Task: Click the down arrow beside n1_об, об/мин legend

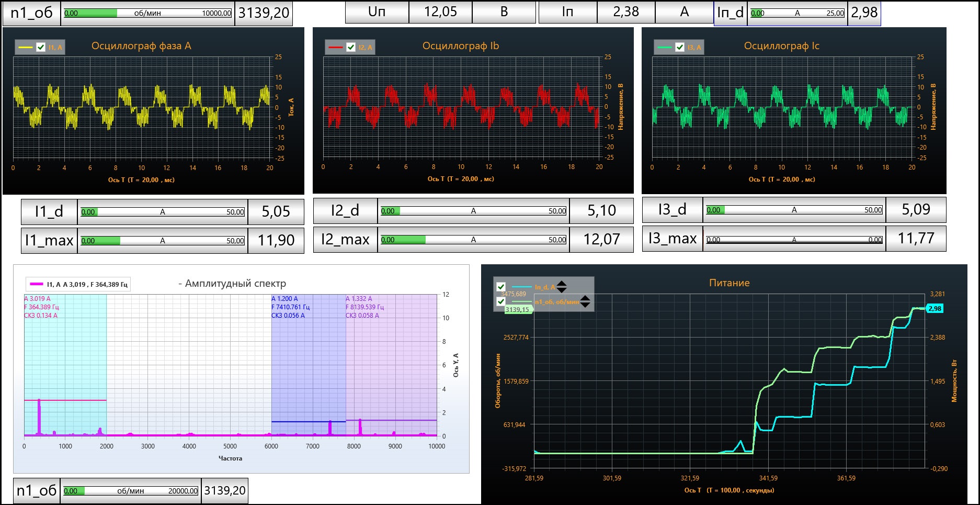Action: 585,305
